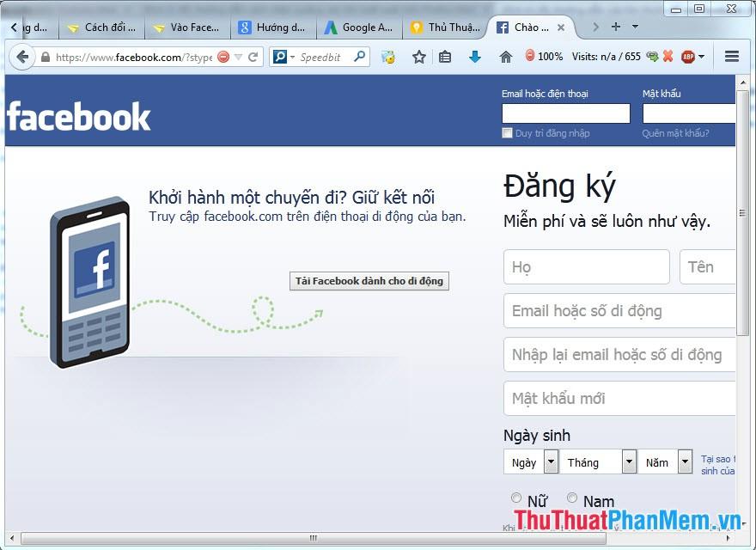The height and width of the screenshot is (550, 756).
Task: Focus 'Nhập lại email hoặc số di động' field
Action: pos(619,355)
